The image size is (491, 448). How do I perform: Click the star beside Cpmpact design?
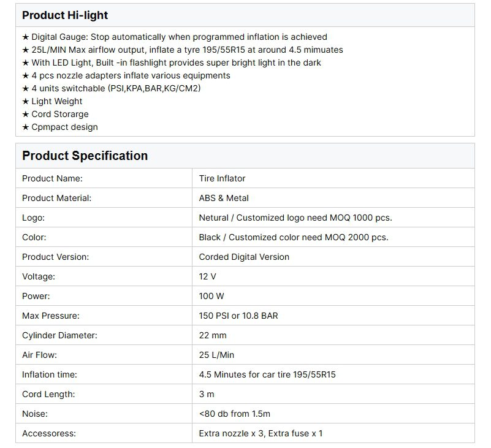click(25, 127)
